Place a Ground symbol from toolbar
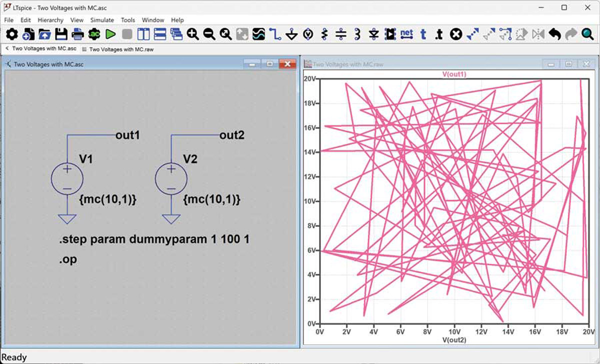The image size is (600, 364). coord(291,34)
